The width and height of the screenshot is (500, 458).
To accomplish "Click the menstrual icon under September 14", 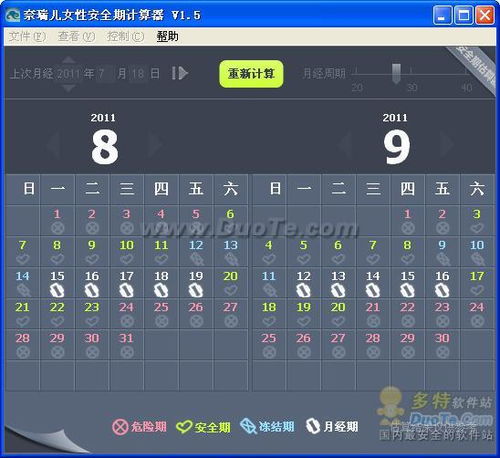I will click(x=373, y=290).
